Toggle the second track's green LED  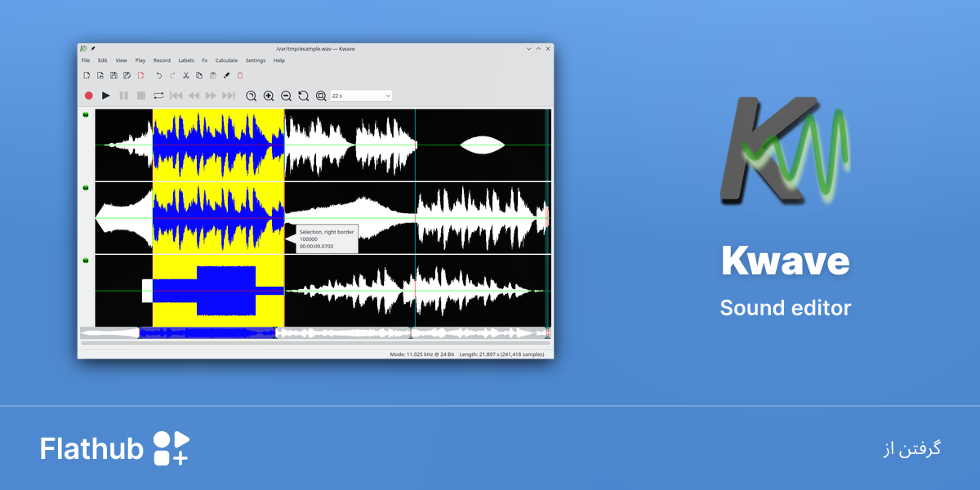pyautogui.click(x=86, y=188)
